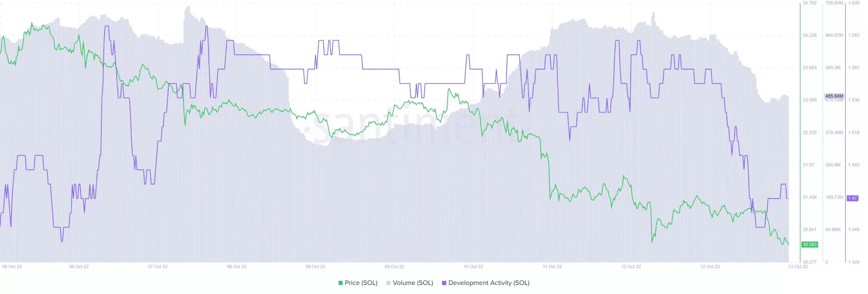The height and width of the screenshot is (294, 868).
Task: Click the green Price (SOL) legend swatch
Action: click(340, 283)
